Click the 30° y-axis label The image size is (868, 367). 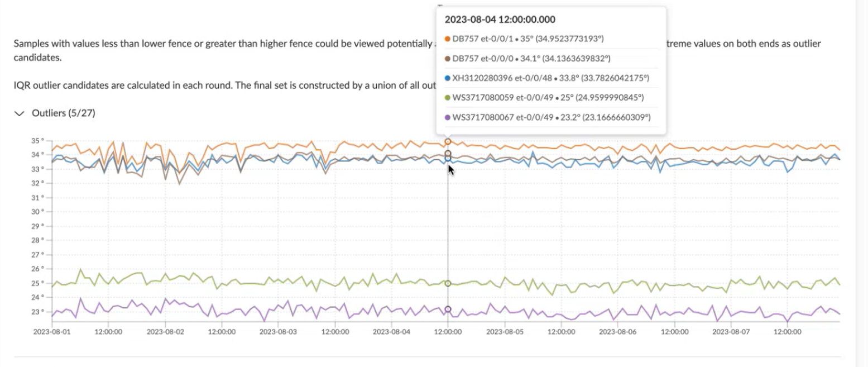(38, 212)
